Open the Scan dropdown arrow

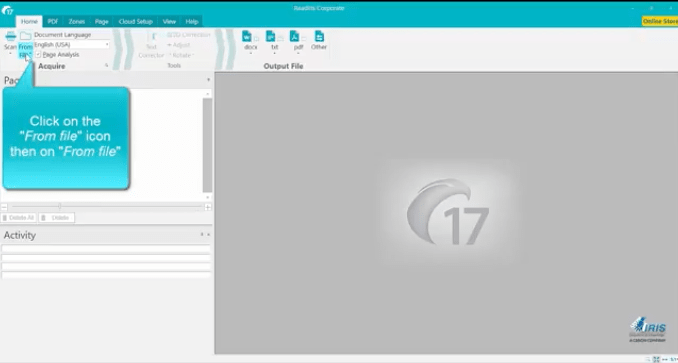10,54
